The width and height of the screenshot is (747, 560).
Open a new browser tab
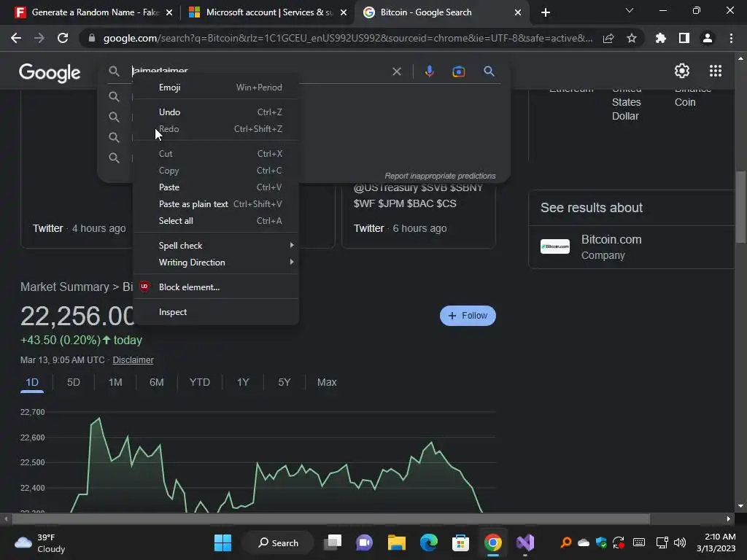[x=546, y=12]
